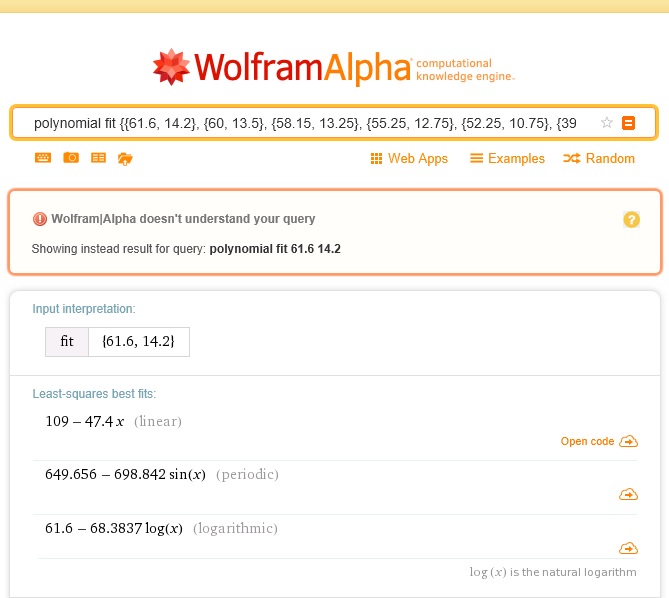Go to the Examples page
The image size is (669, 598).
point(507,159)
